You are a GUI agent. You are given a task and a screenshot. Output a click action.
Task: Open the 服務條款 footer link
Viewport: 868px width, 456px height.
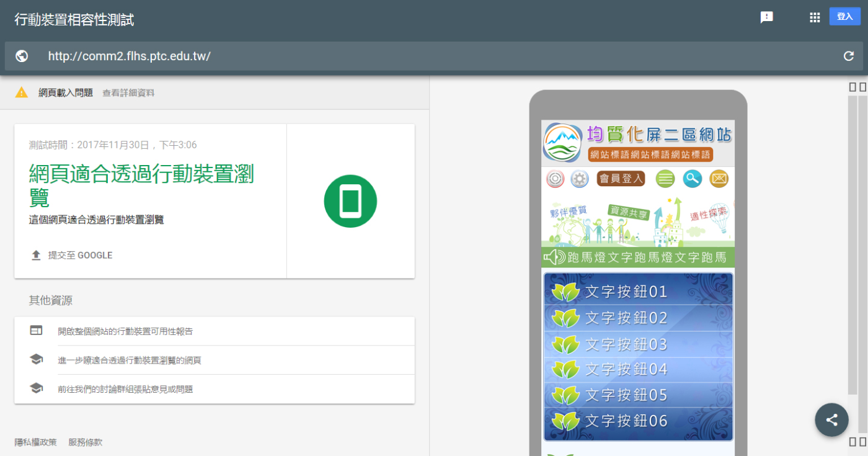86,442
